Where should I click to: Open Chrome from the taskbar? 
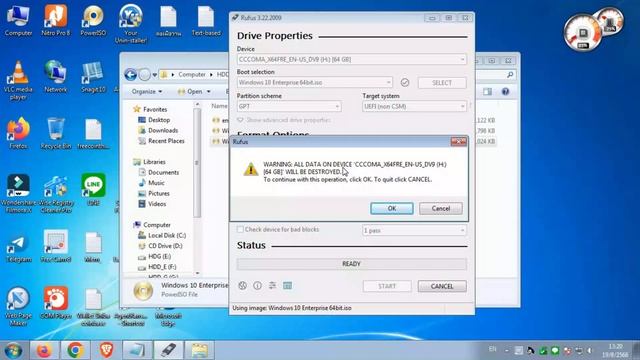[x=76, y=350]
